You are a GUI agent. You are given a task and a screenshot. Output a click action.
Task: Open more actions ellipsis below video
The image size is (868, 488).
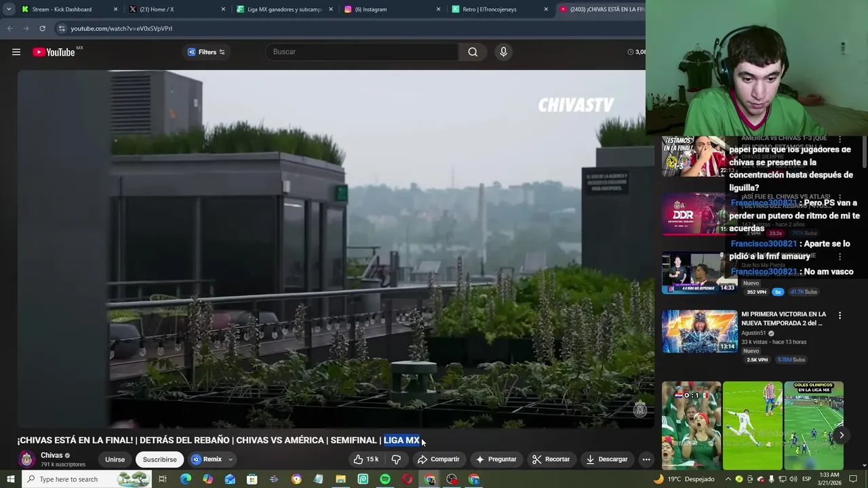coord(646,460)
